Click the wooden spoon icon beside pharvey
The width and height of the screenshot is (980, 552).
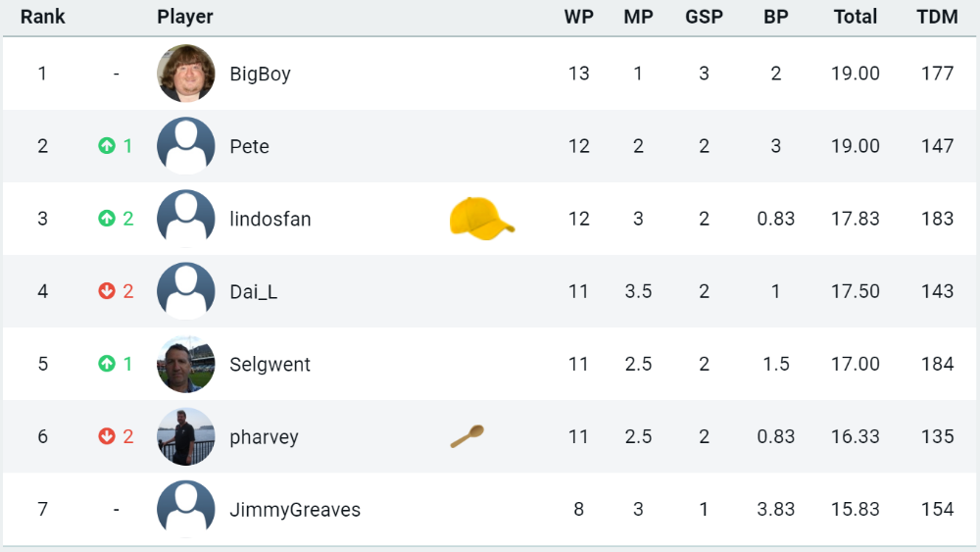coord(466,436)
